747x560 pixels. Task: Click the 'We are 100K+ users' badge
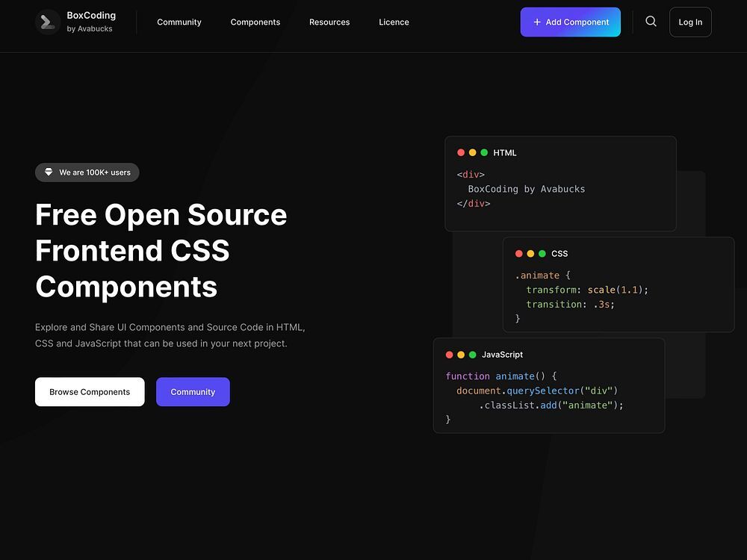pyautogui.click(x=87, y=172)
